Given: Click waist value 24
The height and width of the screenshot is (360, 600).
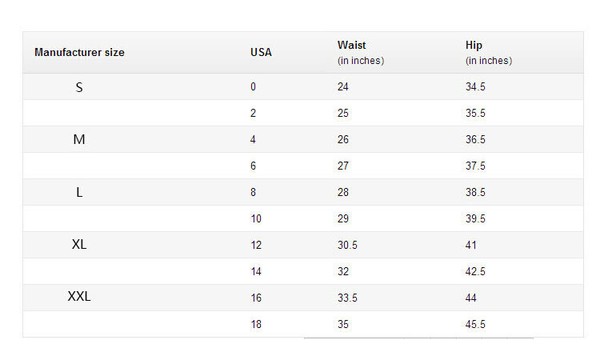Looking at the screenshot, I should pyautogui.click(x=343, y=87).
